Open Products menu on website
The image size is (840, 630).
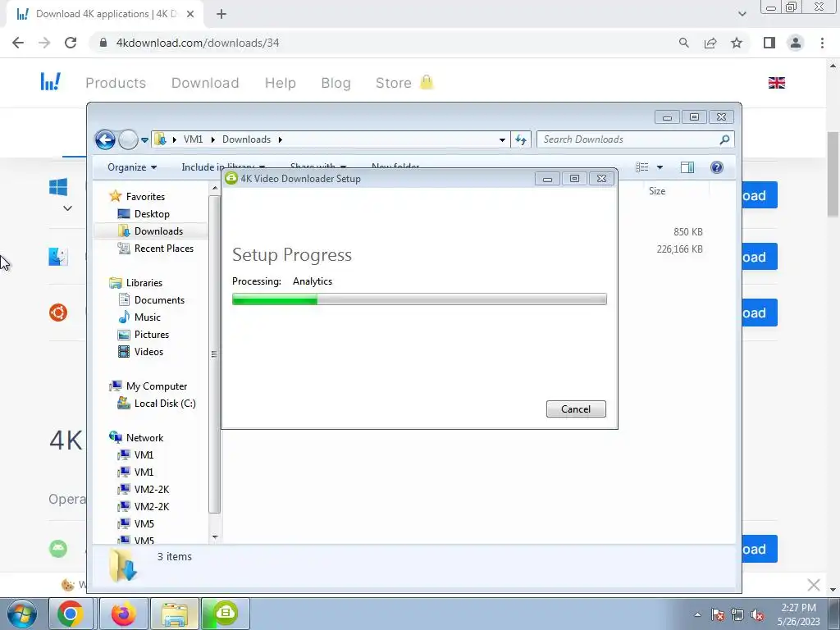pyautogui.click(x=116, y=83)
